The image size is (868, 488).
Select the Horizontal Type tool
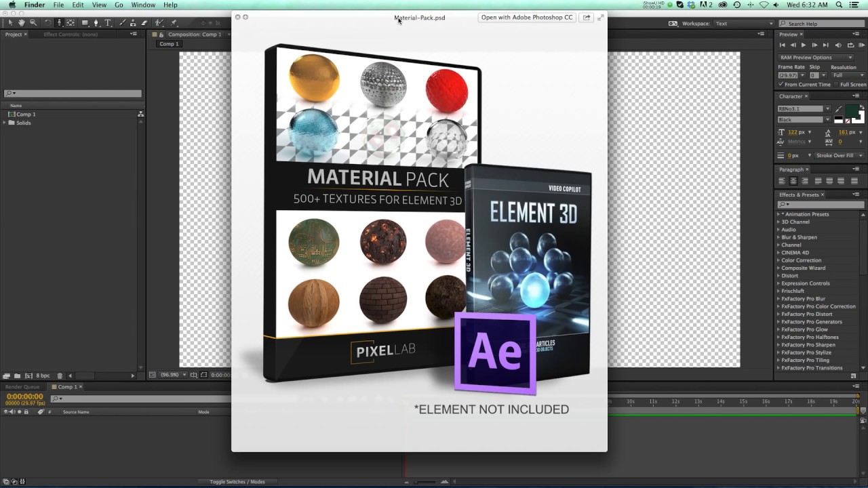coord(106,22)
